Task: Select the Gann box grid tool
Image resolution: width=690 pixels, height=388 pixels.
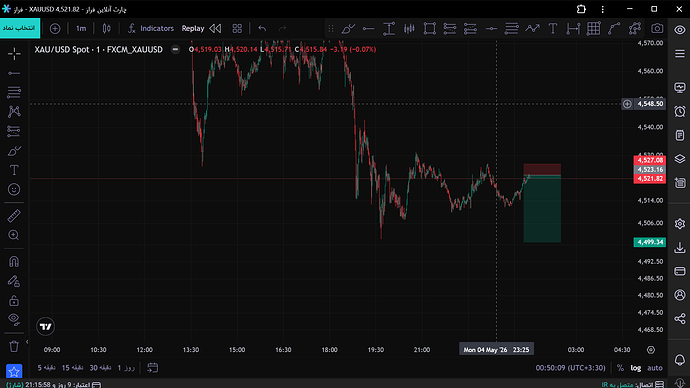Action: point(593,29)
